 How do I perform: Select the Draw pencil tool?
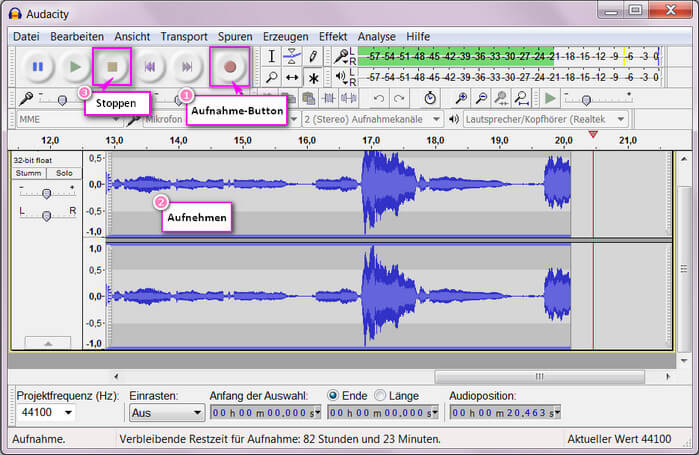click(x=313, y=57)
